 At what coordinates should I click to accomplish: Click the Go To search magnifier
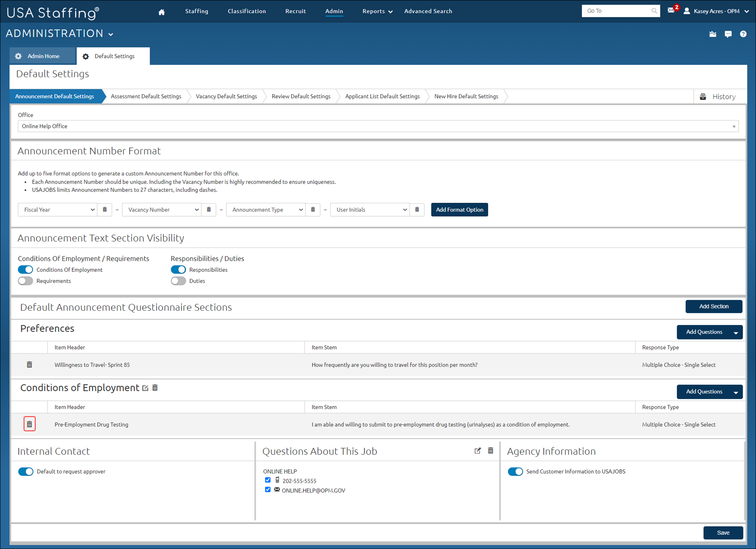(x=654, y=11)
